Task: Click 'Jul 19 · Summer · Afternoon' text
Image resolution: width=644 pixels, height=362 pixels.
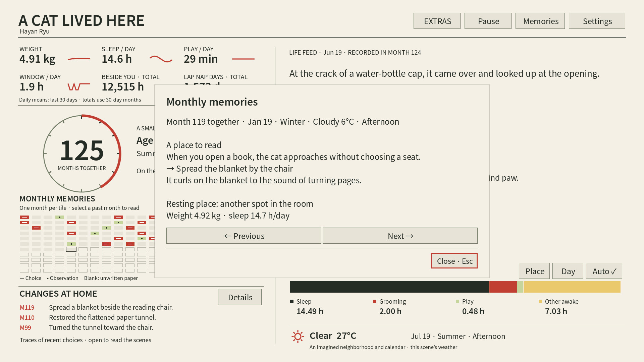Action: click(458, 336)
